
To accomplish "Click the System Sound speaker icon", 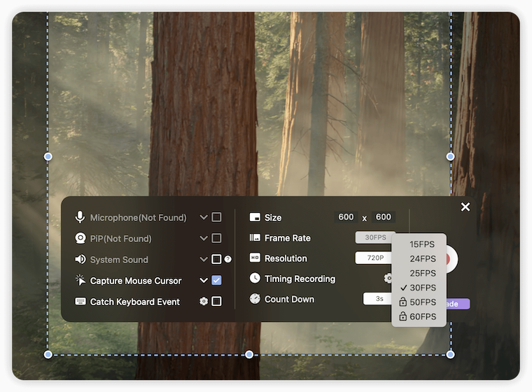I will tap(80, 260).
